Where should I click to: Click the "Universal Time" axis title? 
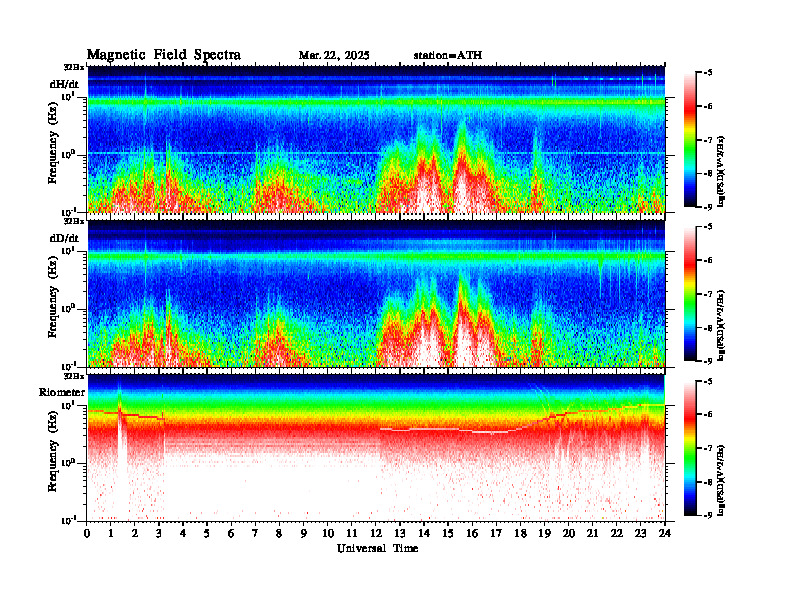pyautogui.click(x=377, y=548)
